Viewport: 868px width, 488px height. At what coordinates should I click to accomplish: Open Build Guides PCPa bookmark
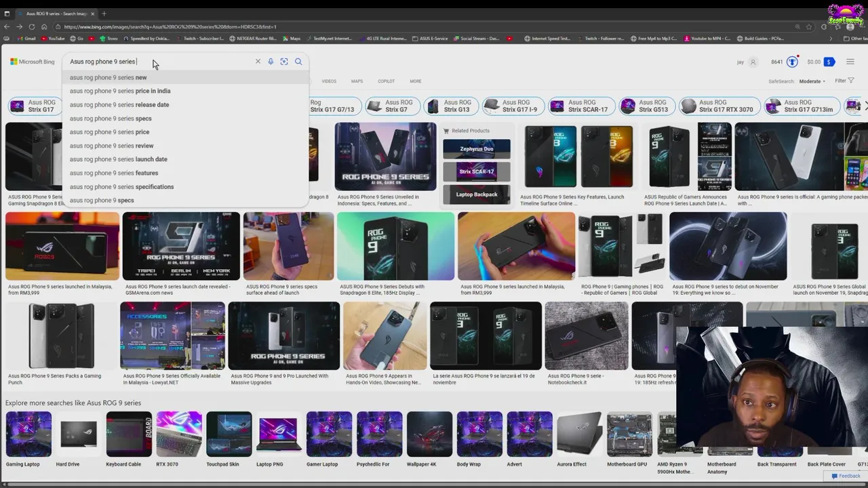759,39
